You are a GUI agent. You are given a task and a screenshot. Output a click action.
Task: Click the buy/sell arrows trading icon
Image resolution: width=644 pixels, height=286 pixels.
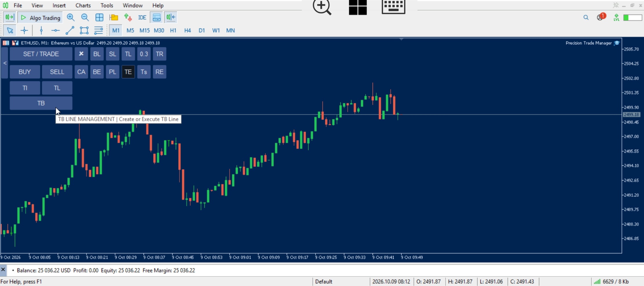pos(128,17)
